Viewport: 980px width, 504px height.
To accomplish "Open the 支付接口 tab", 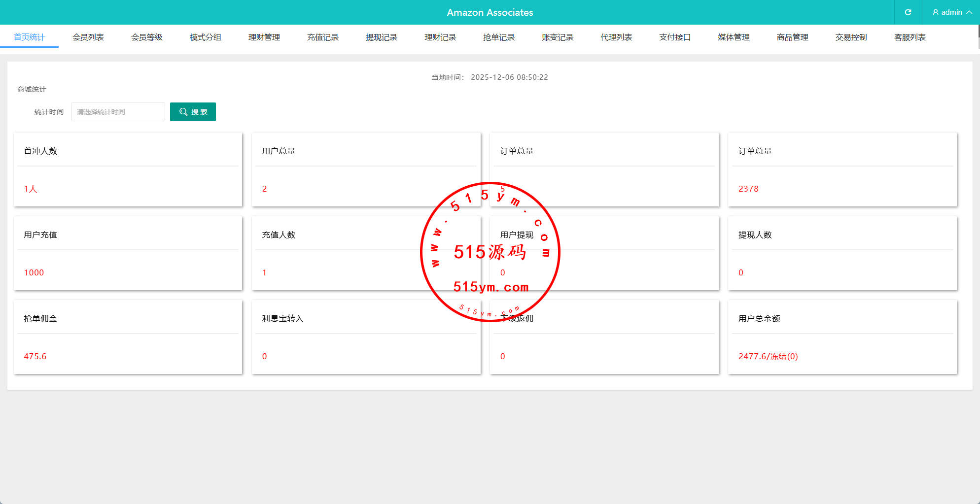I will click(675, 37).
